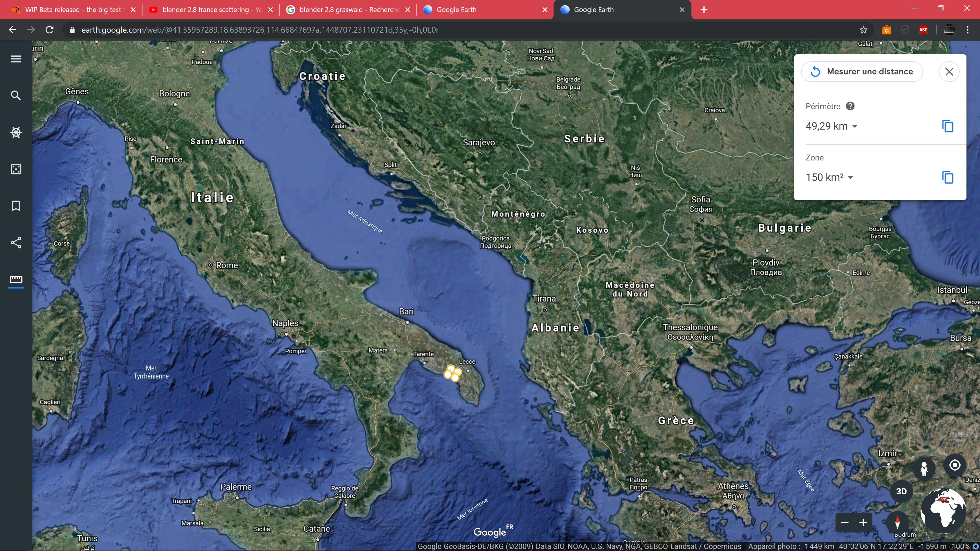
Task: Click the Lecce city label
Action: [467, 362]
